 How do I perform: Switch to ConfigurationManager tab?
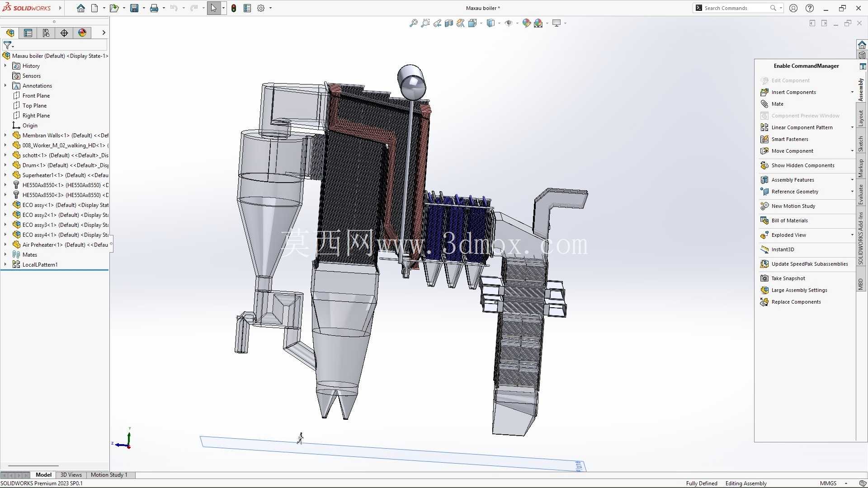(x=46, y=33)
